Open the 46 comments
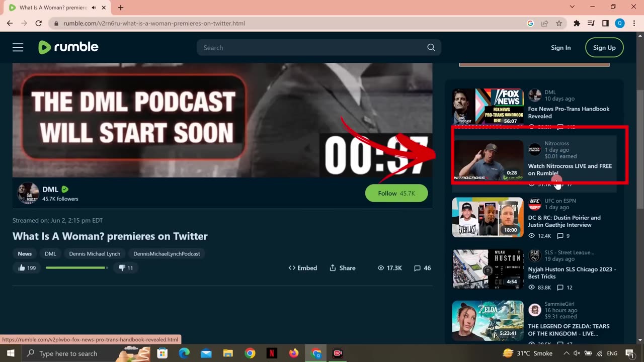Screen dimensions: 644x362 [422, 268]
